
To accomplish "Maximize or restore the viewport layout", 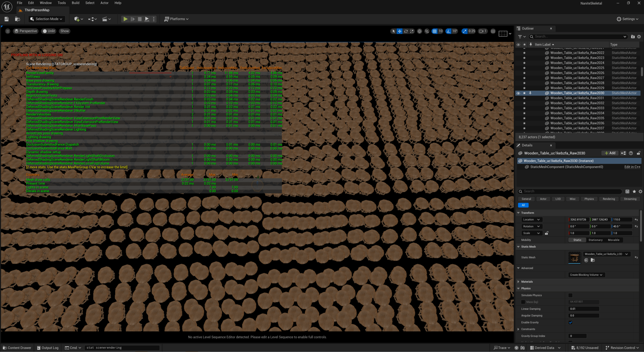I will pos(493,31).
